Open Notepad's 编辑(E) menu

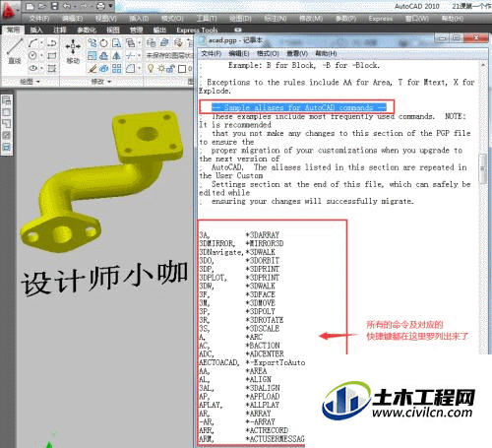pos(239,53)
